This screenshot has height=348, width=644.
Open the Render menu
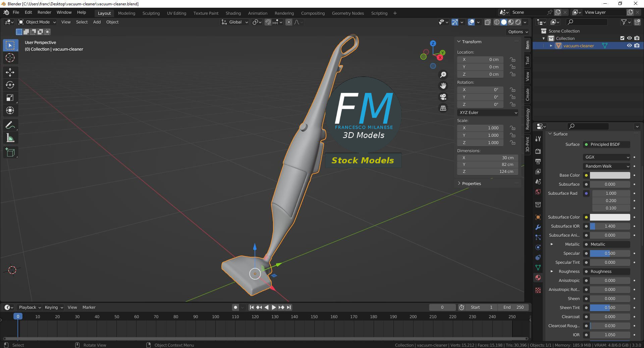click(44, 12)
